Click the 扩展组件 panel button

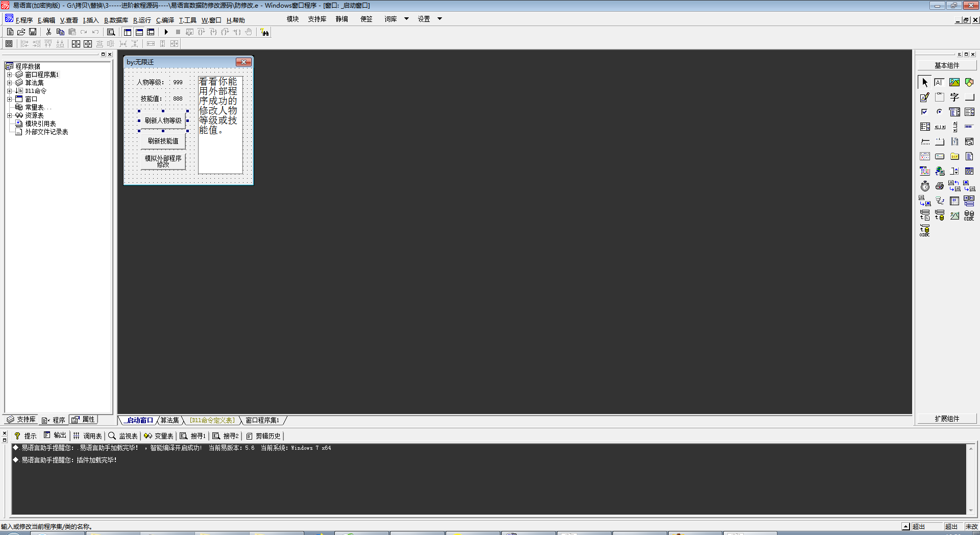947,419
